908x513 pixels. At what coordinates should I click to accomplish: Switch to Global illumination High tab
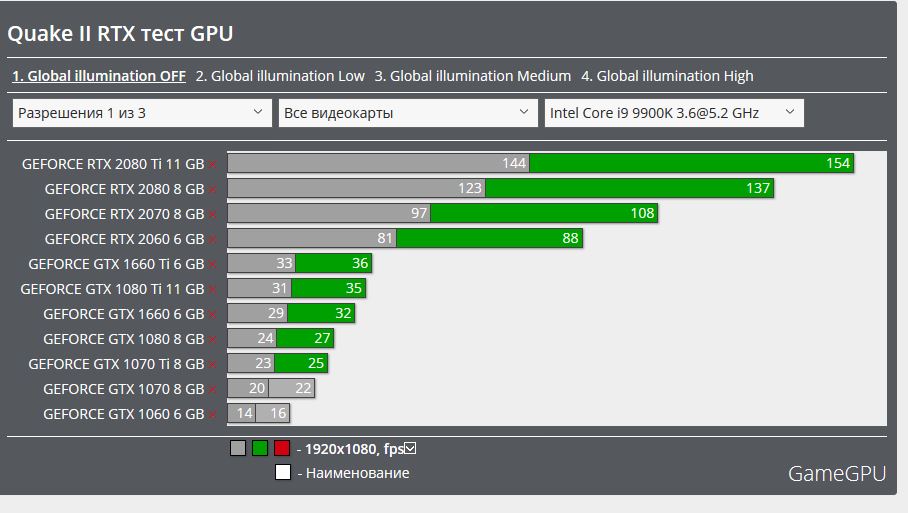point(667,76)
